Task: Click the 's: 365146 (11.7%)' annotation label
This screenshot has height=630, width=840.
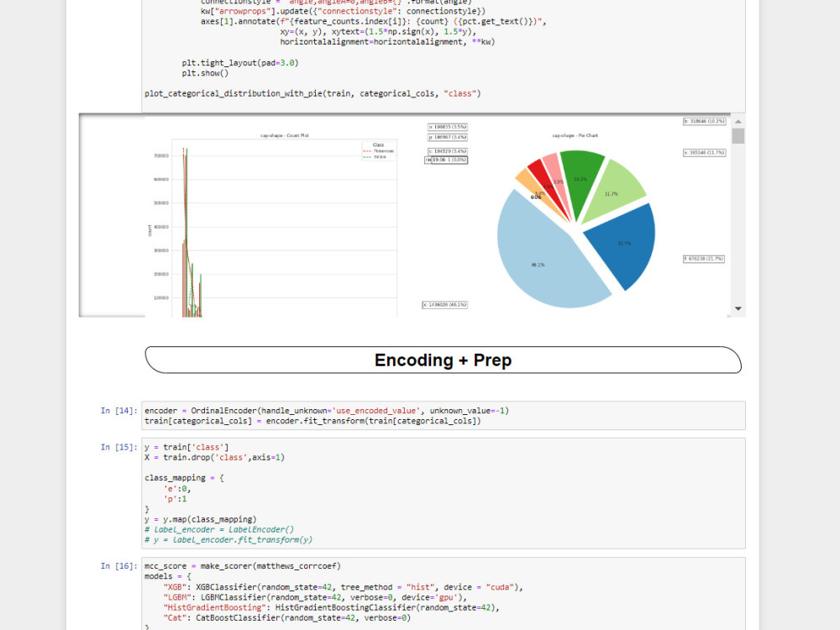Action: [x=704, y=153]
